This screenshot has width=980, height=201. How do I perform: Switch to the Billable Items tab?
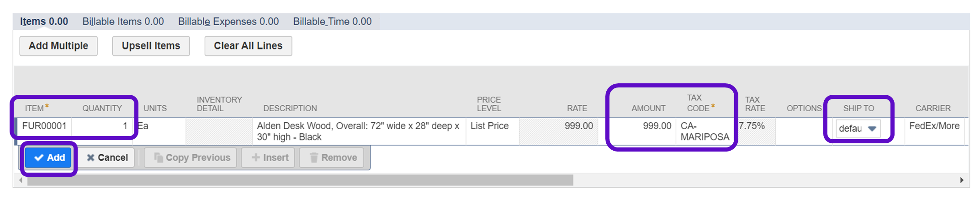123,22
